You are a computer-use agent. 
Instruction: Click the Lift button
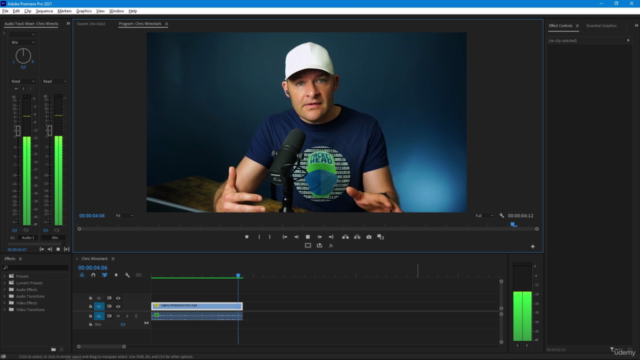coord(345,237)
